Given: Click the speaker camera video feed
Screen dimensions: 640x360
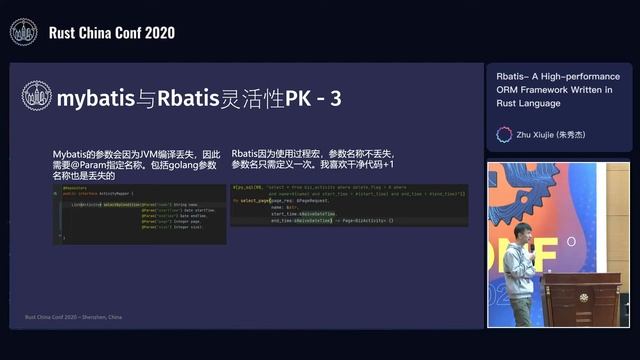Looking at the screenshot, I should [558, 244].
